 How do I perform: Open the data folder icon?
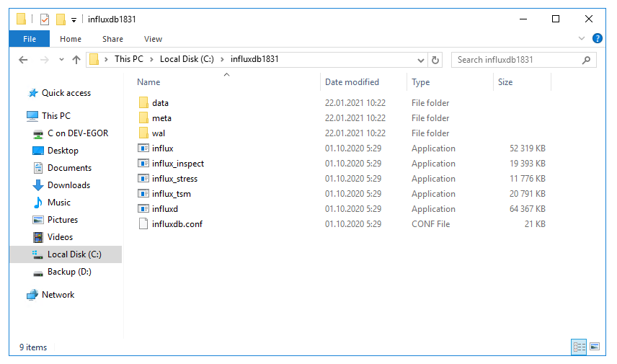tap(143, 102)
